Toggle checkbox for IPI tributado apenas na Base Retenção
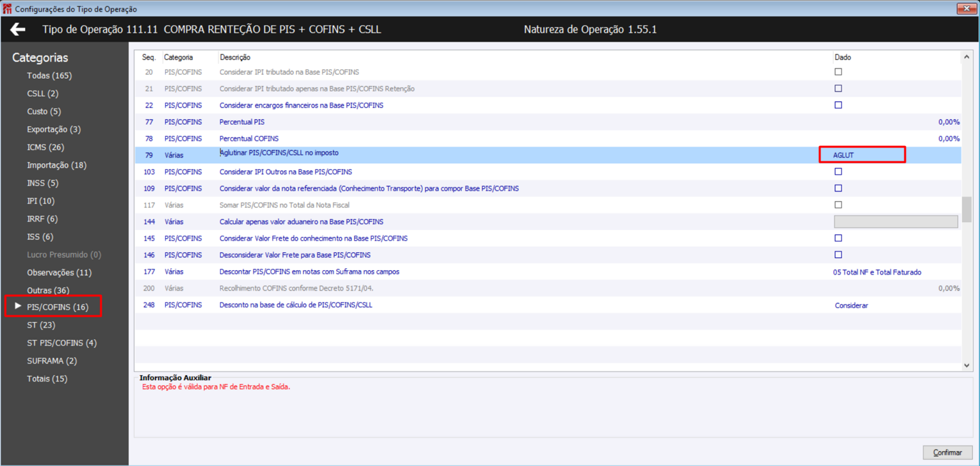This screenshot has height=466, width=980. [x=838, y=88]
